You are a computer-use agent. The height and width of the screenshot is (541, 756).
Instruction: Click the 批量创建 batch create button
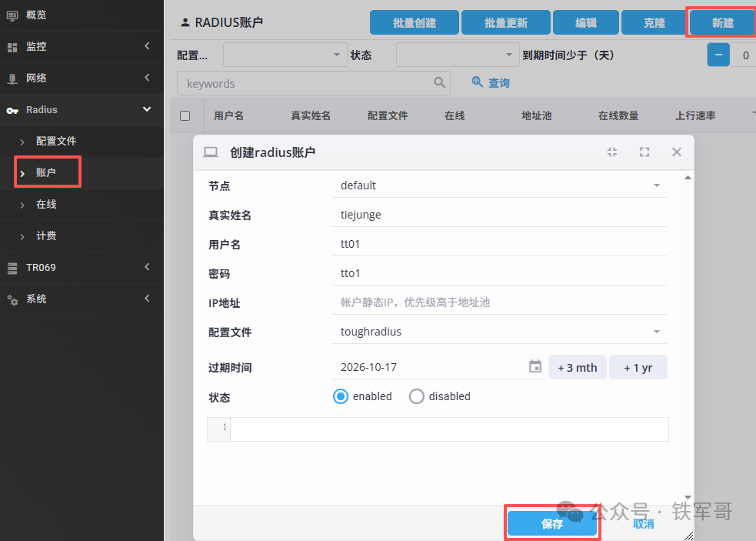coord(415,23)
